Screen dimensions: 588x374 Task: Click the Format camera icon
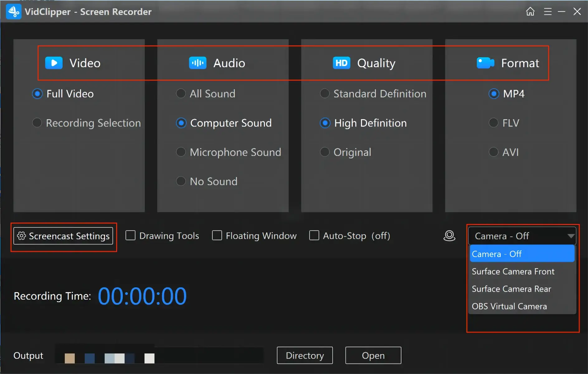coord(485,63)
